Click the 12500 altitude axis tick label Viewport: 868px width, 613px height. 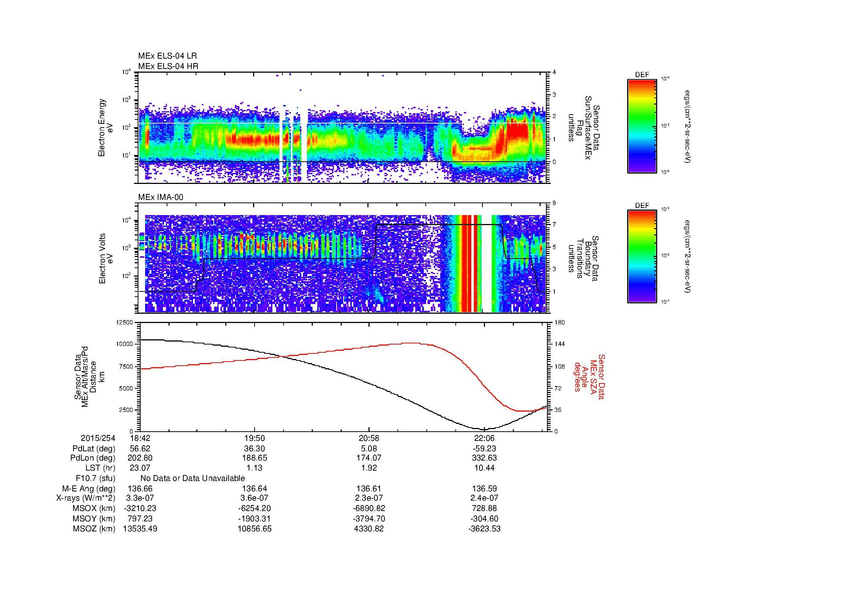[125, 323]
